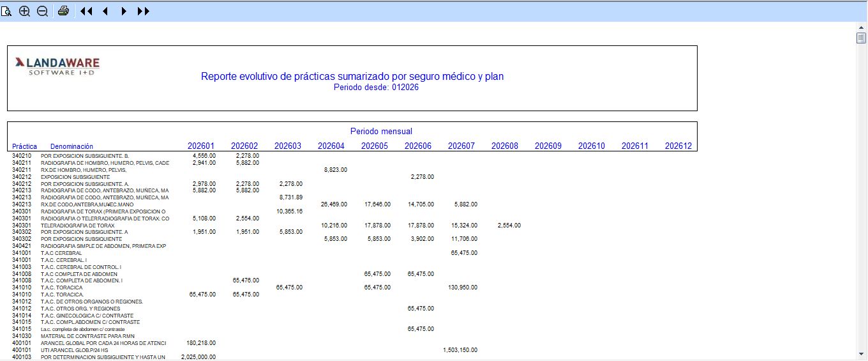Click the value 17,646.00
The height and width of the screenshot is (361, 868).
click(377, 204)
